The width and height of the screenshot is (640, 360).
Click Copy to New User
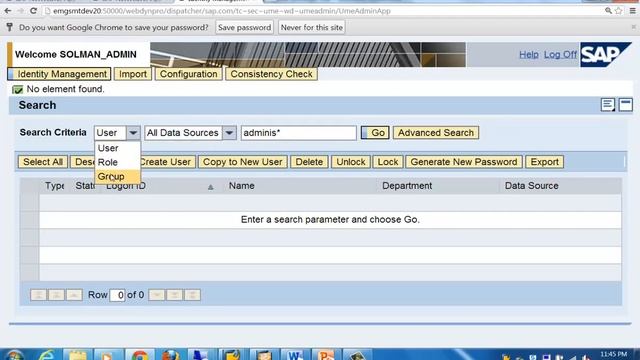[x=242, y=162]
